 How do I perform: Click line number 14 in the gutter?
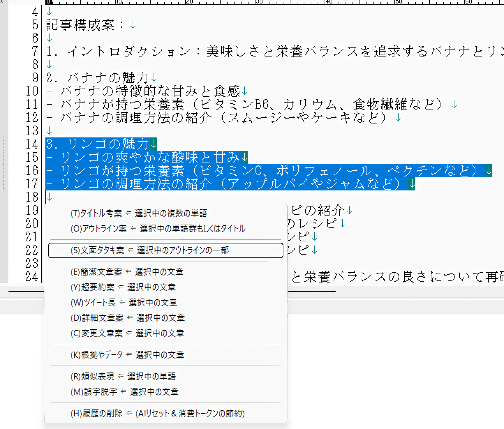pyautogui.click(x=32, y=144)
